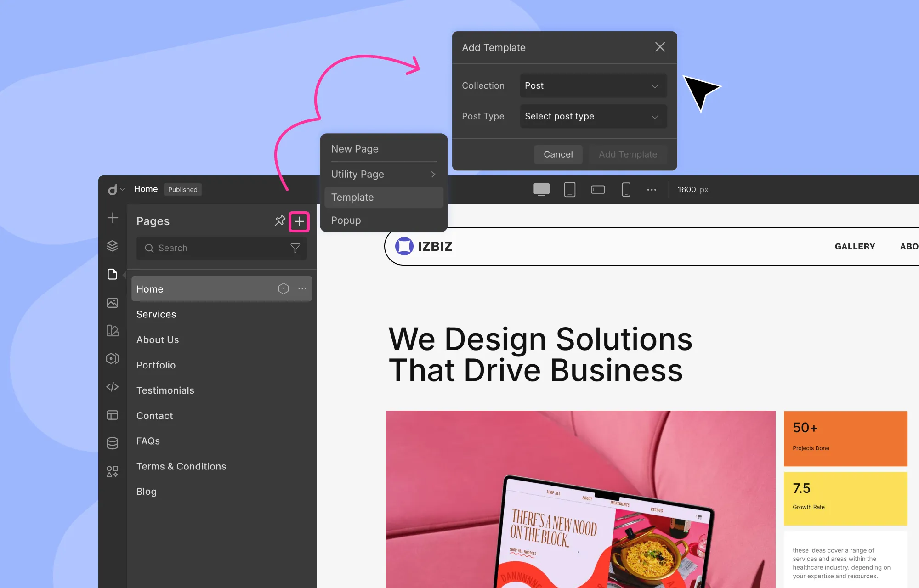Click the hexagon icon on Home page row
The height and width of the screenshot is (588, 919).
284,288
